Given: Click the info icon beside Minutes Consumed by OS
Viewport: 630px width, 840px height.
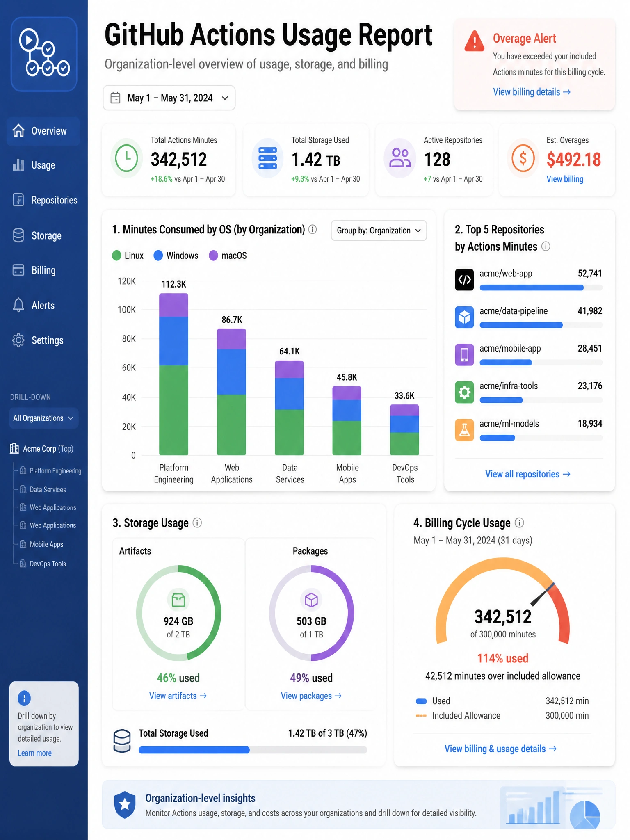Looking at the screenshot, I should 313,229.
